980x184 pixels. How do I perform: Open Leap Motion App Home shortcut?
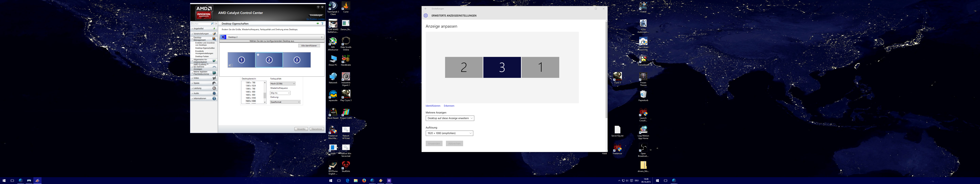click(643, 133)
